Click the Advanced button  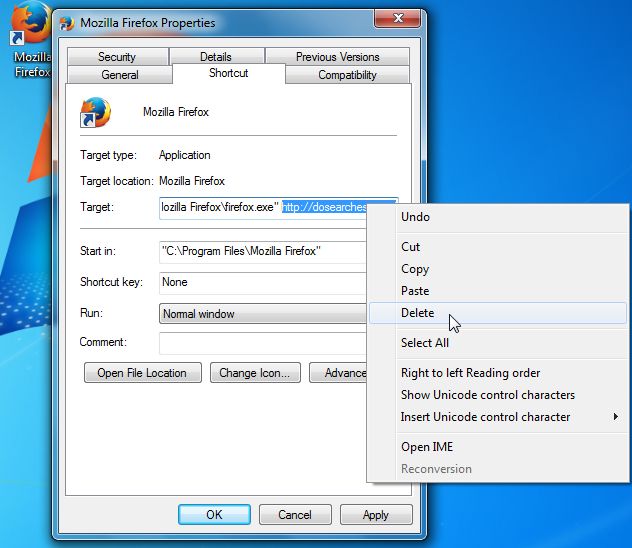click(338, 373)
